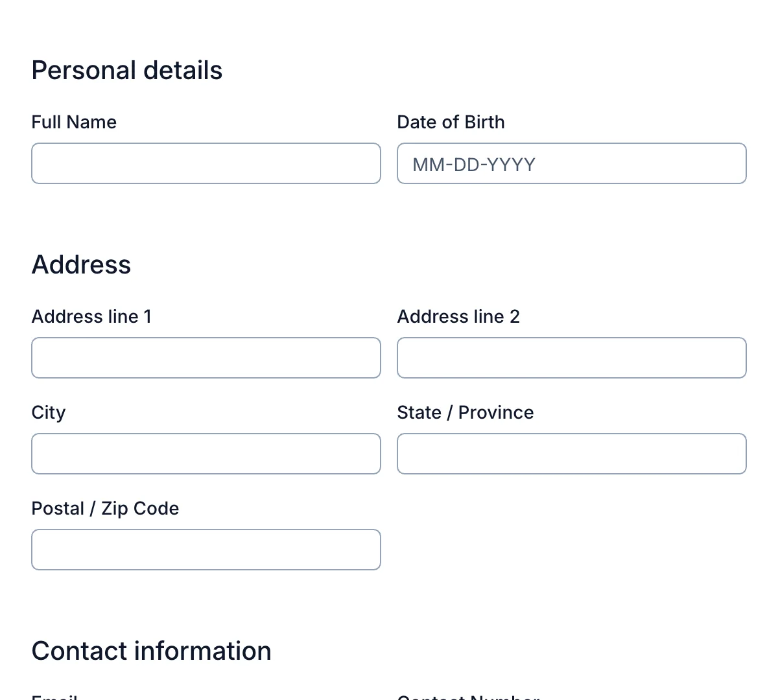Click the Postal / Zip Code field
778x700 pixels.
206,550
